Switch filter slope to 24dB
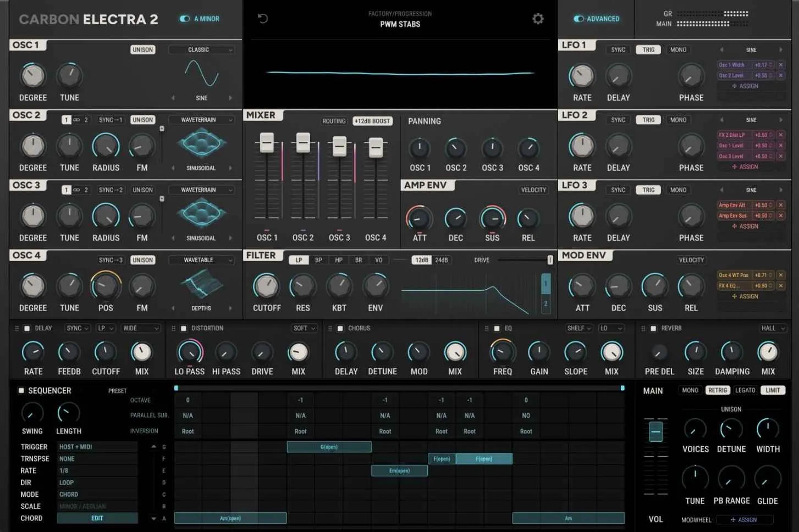This screenshot has height=532, width=799. tap(442, 260)
